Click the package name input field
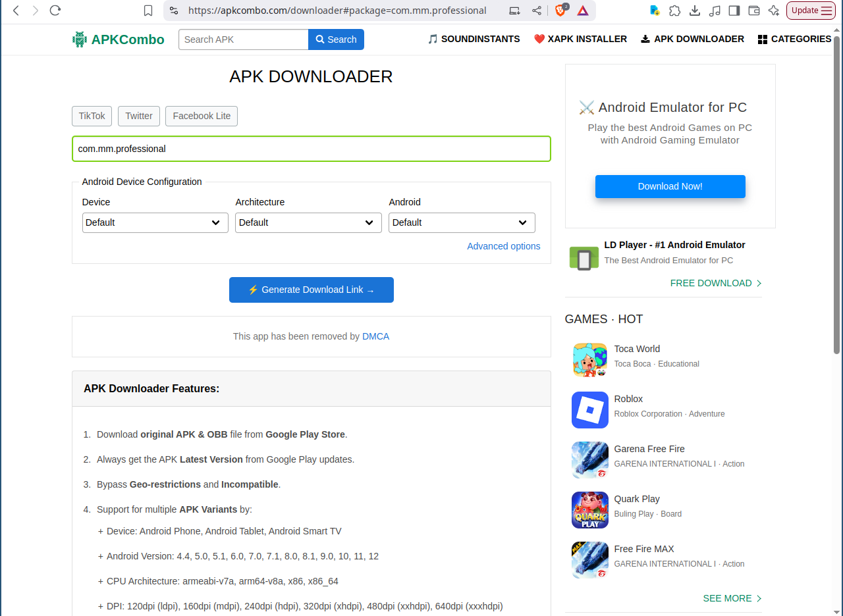This screenshot has width=843, height=616. pos(312,149)
